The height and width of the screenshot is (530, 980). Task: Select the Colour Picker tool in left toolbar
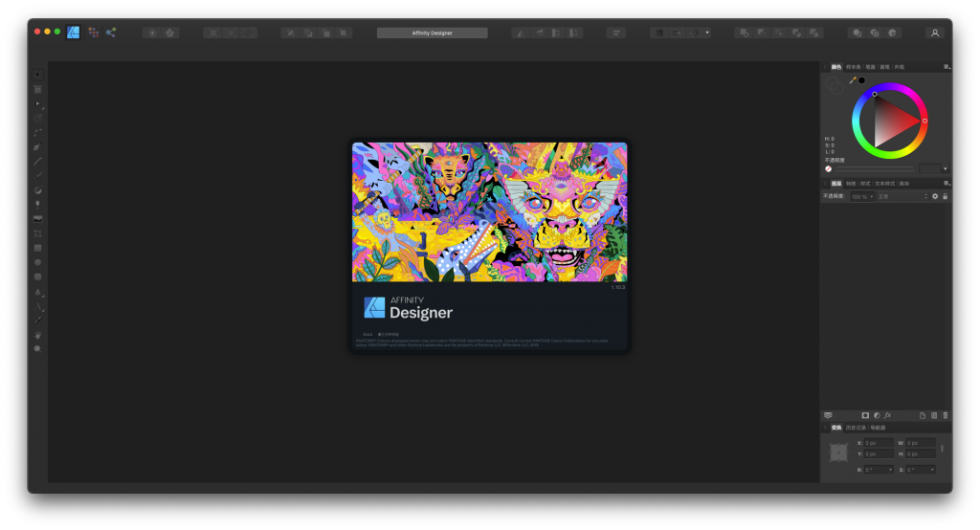pos(37,320)
